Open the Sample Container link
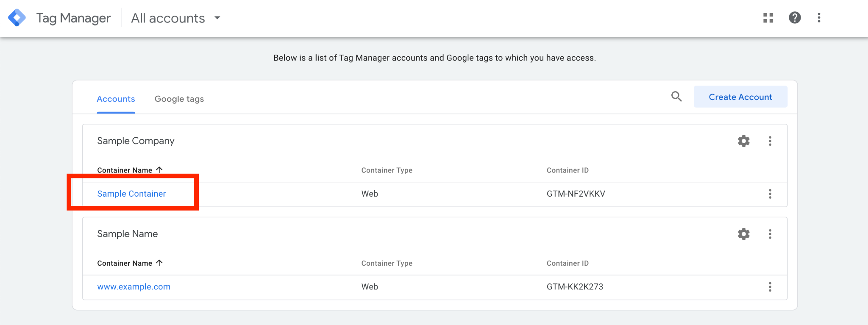The image size is (868, 325). [x=131, y=194]
